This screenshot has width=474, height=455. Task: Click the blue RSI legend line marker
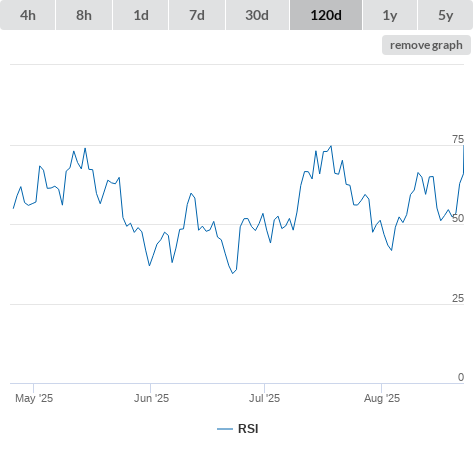(x=225, y=429)
